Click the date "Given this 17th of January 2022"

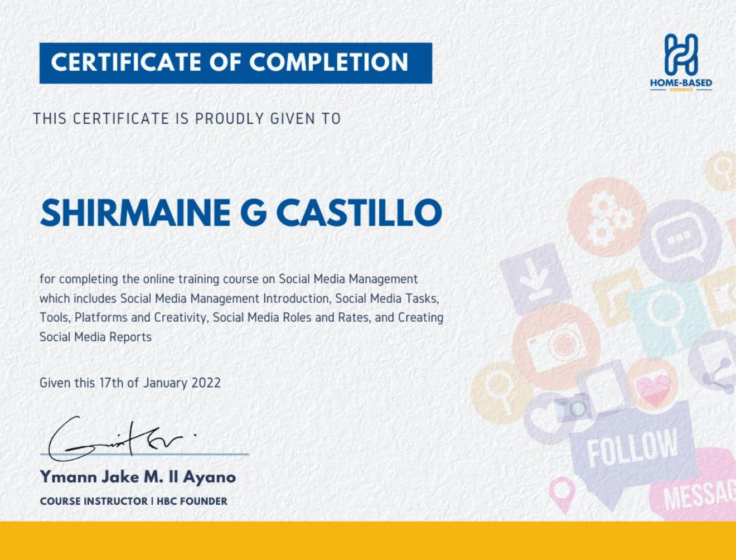(x=130, y=383)
